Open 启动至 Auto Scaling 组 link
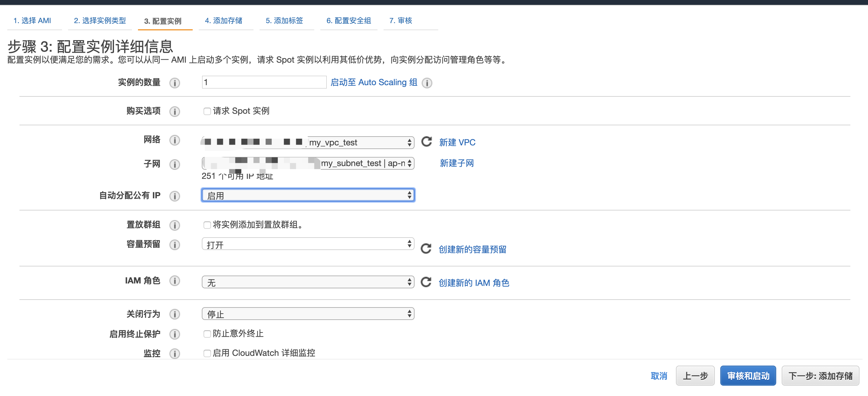 (x=374, y=82)
